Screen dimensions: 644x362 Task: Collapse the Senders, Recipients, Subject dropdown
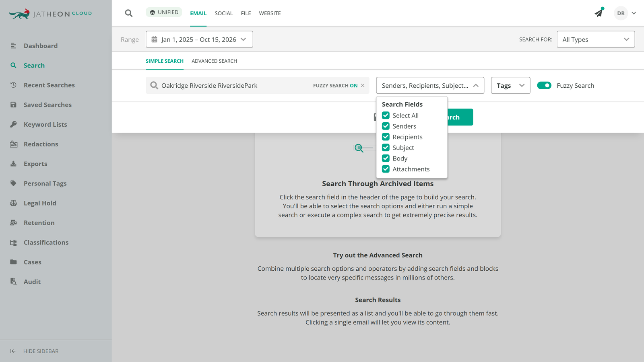(430, 85)
